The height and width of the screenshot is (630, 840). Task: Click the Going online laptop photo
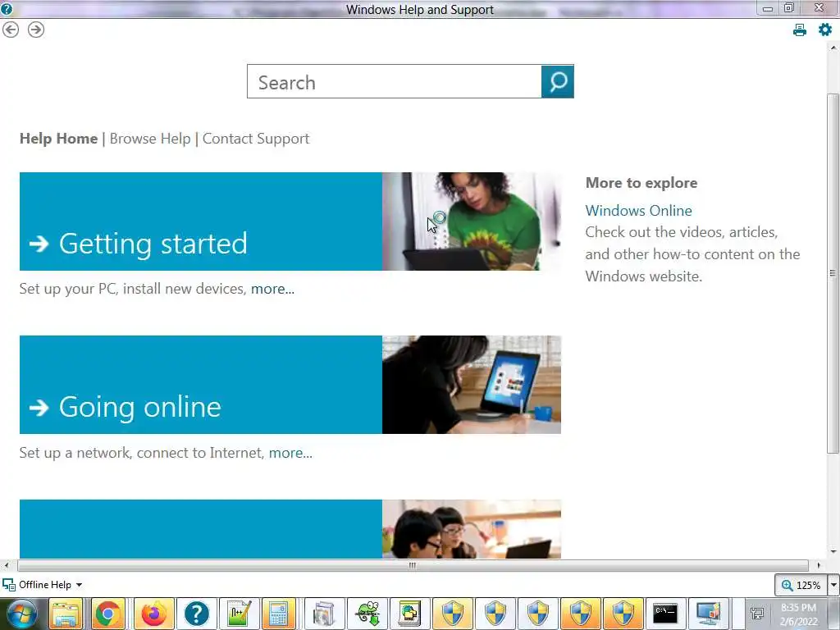coord(472,385)
